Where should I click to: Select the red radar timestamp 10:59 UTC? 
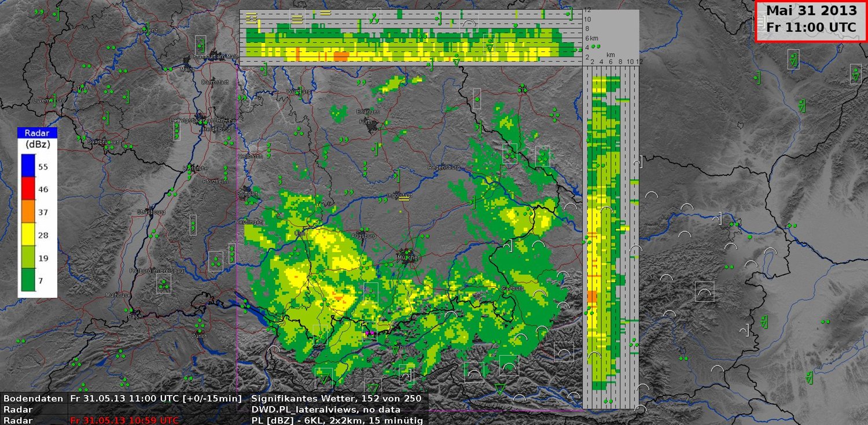pyautogui.click(x=124, y=420)
